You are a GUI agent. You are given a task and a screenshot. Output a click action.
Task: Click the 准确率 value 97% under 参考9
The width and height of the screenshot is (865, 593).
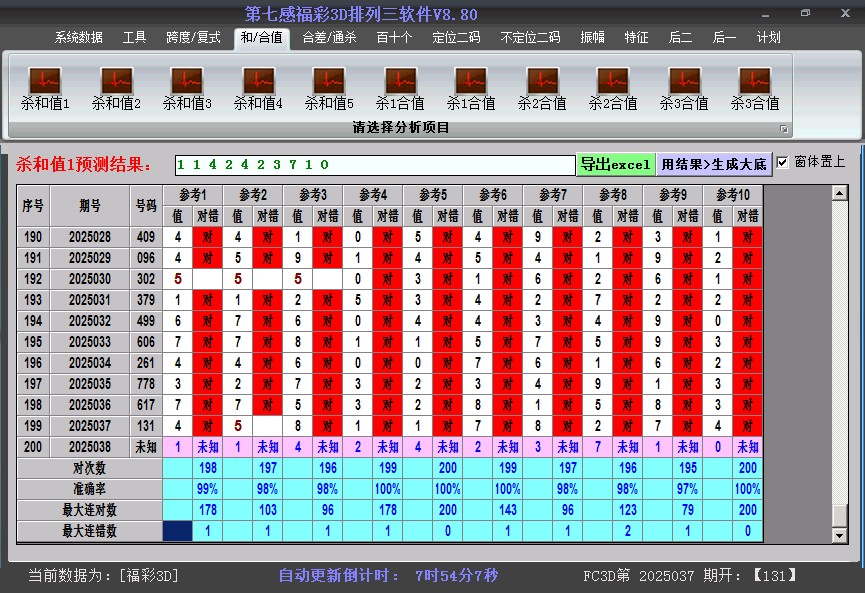coord(688,489)
